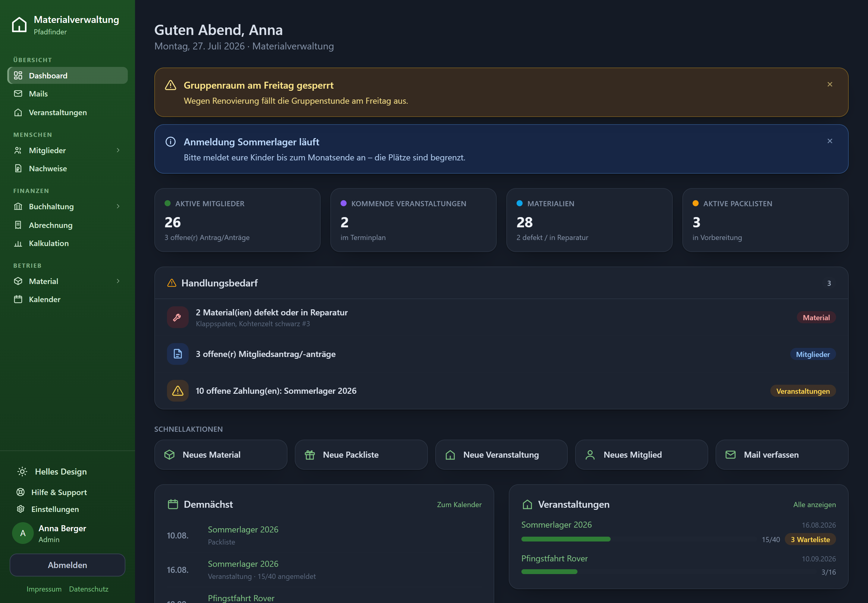
Task: Open the Zum Kalender link
Action: [x=459, y=505]
